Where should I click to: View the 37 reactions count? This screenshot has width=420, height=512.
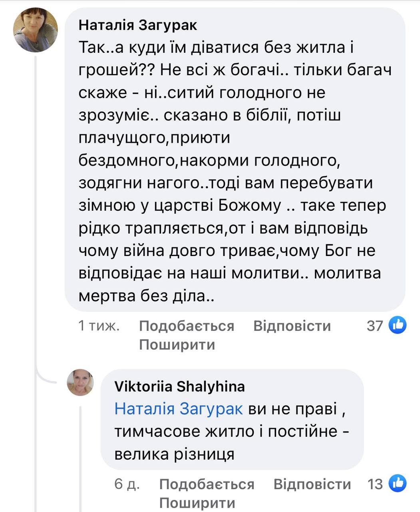[x=375, y=326]
